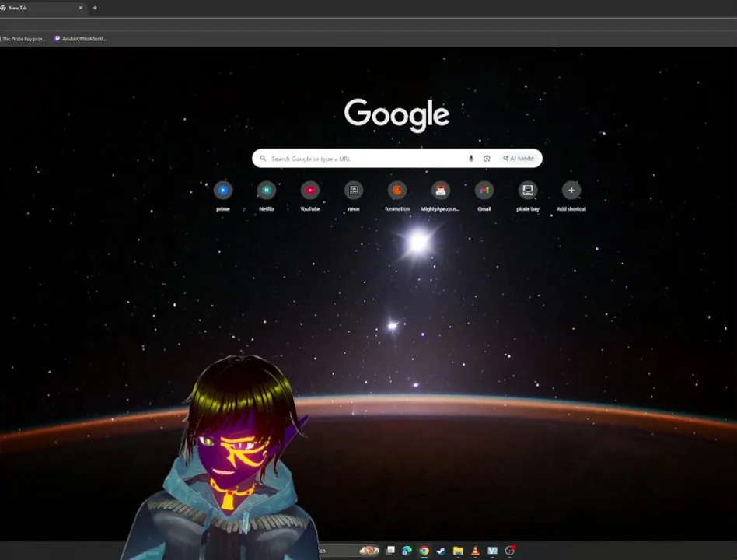Close the New Tab tab
This screenshot has height=560, width=737.
tap(80, 8)
